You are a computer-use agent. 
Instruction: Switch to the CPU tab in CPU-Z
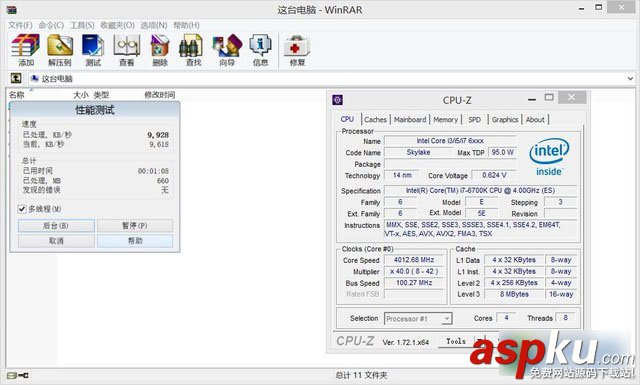tap(347, 119)
